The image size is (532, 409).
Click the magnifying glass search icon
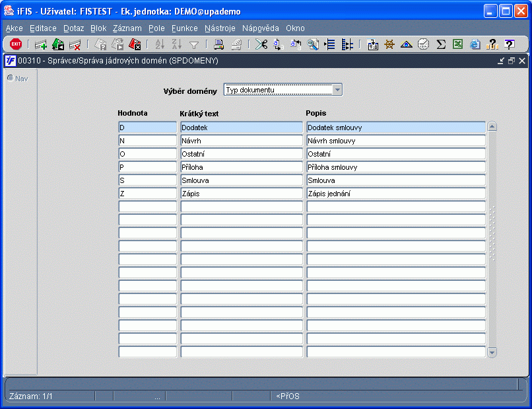312,44
